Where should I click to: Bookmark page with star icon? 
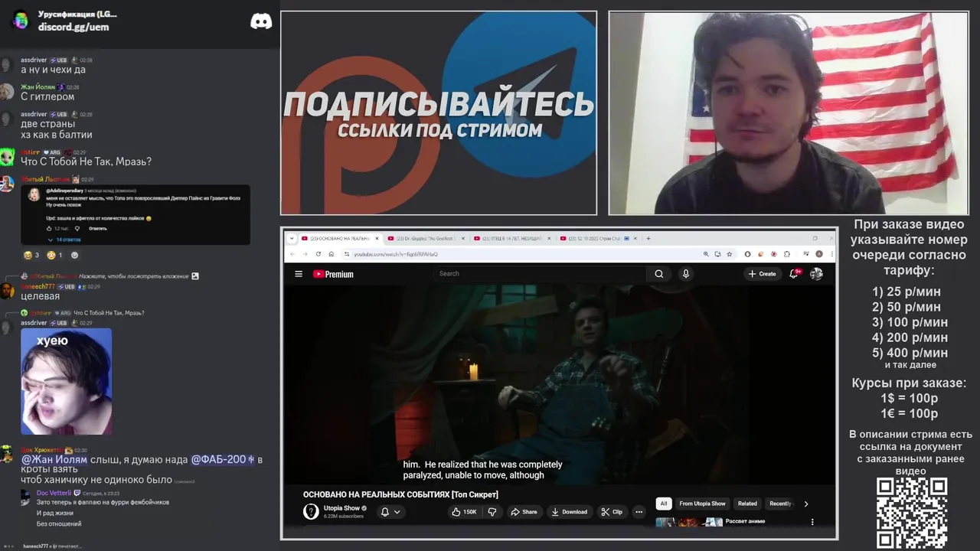(729, 254)
